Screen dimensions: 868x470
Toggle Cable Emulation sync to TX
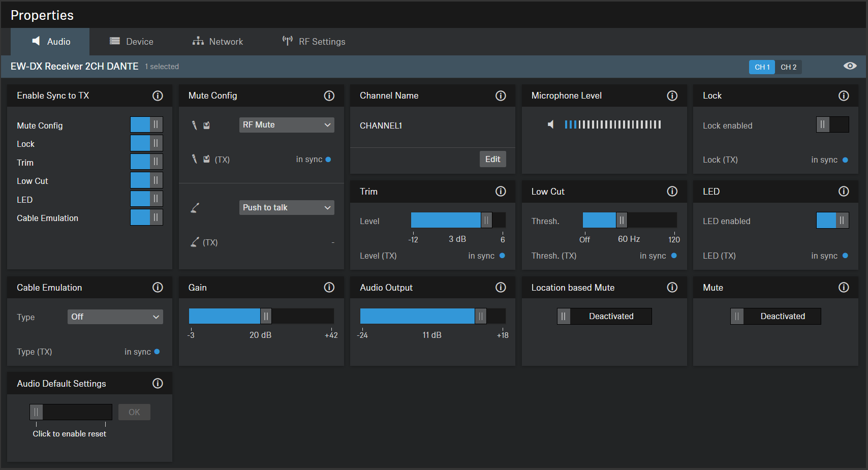(x=146, y=217)
